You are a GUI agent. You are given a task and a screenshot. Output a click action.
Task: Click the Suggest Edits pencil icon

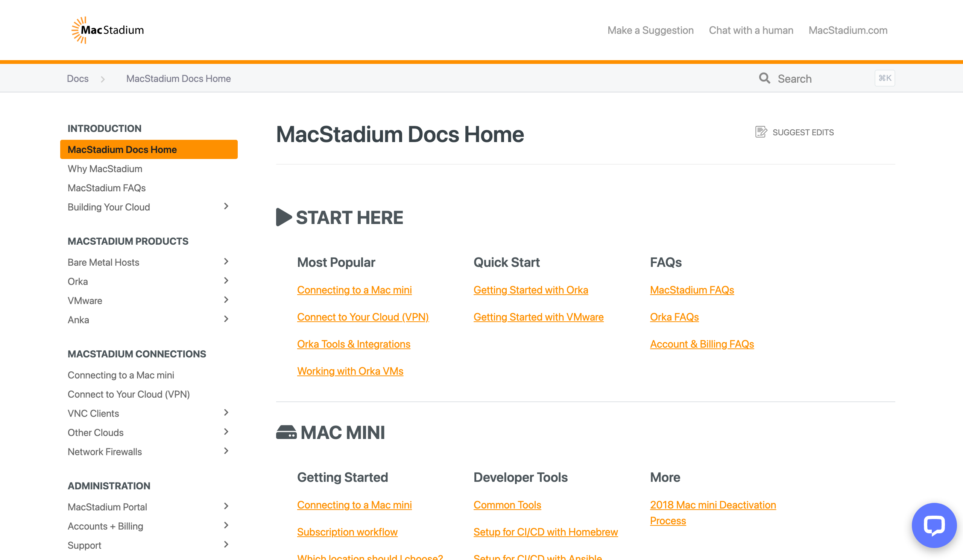[761, 132]
